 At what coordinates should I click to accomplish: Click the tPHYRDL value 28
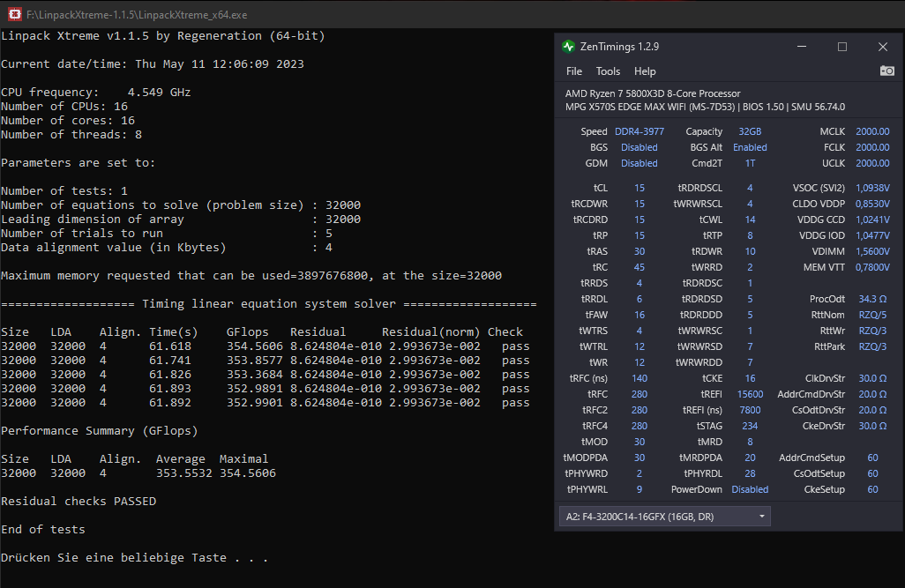pos(750,473)
